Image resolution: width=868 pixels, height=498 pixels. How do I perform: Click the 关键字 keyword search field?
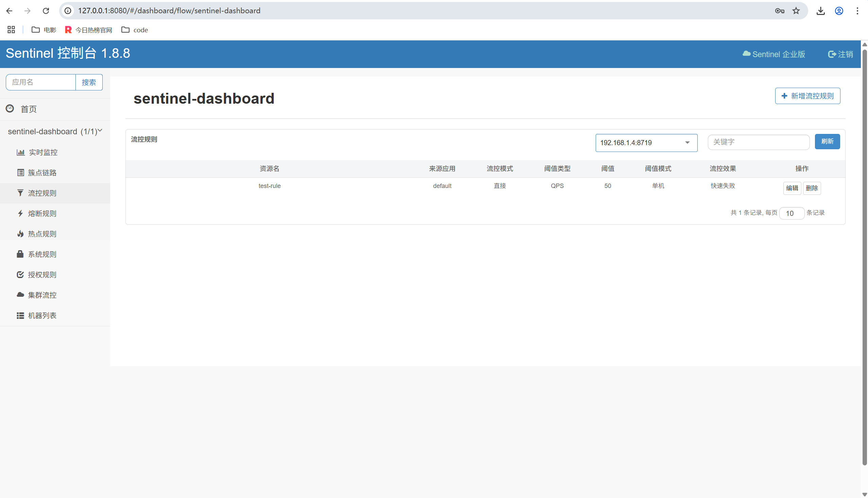[x=758, y=142]
